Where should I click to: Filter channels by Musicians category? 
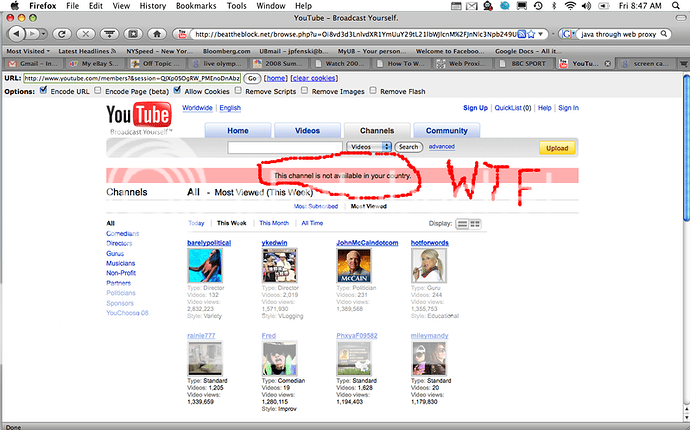coord(120,263)
